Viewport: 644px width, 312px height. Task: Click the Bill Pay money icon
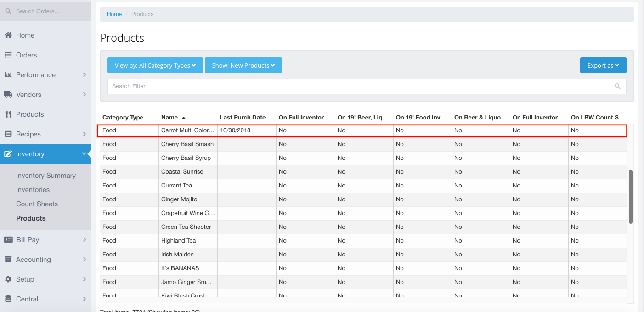point(8,240)
